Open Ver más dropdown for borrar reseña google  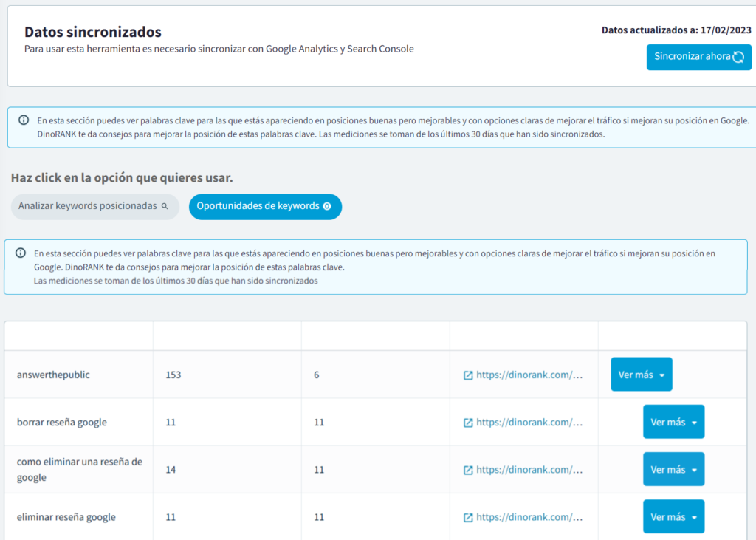[673, 423]
